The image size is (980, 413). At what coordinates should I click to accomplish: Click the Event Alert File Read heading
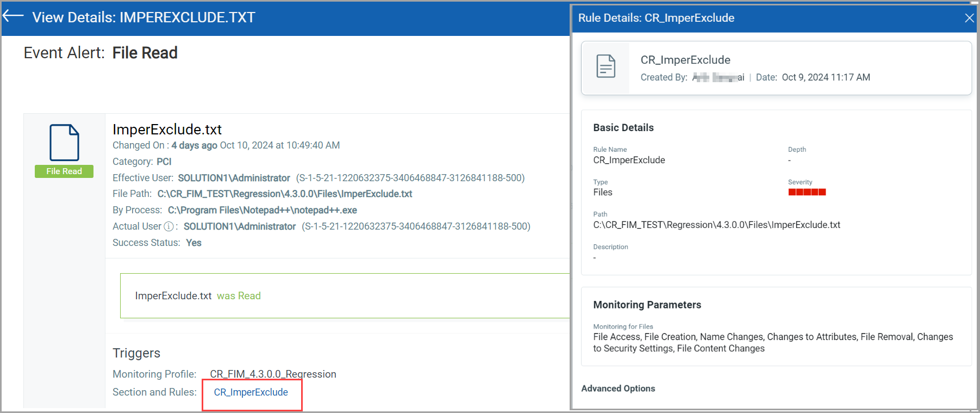click(101, 53)
